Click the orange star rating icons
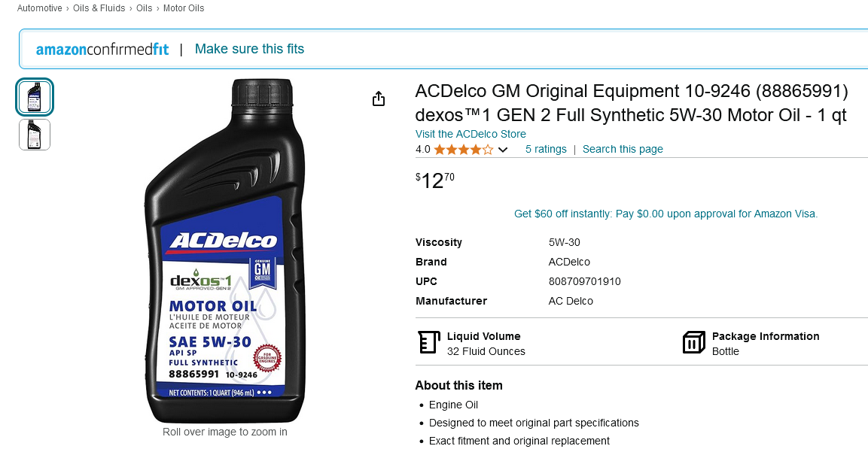The height and width of the screenshot is (449, 868). 463,150
